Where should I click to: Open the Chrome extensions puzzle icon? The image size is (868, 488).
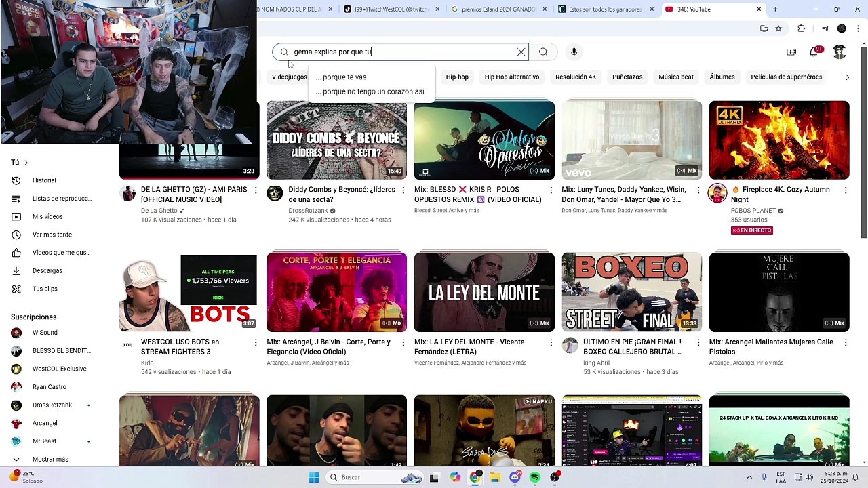click(x=802, y=28)
